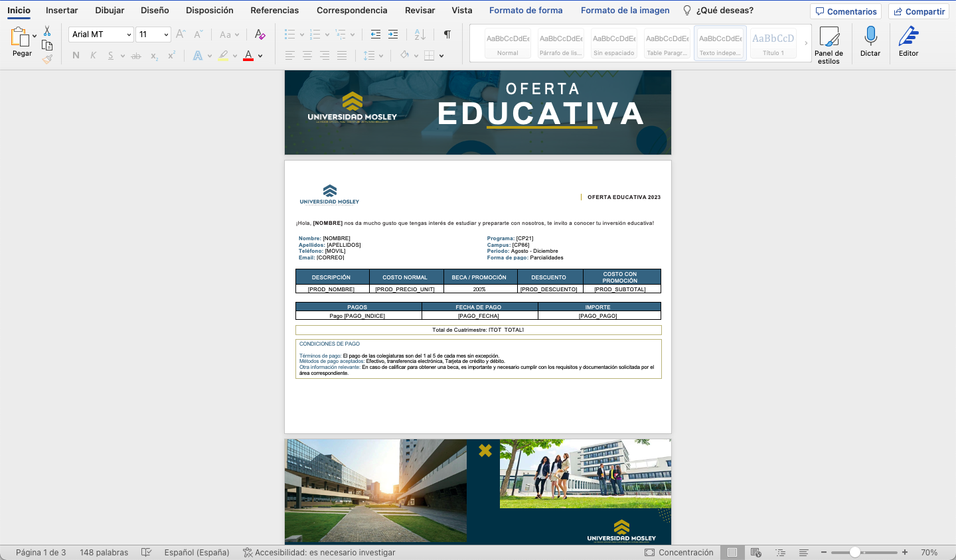This screenshot has width=956, height=560.
Task: Open accessibility checker from status bar
Action: point(319,552)
